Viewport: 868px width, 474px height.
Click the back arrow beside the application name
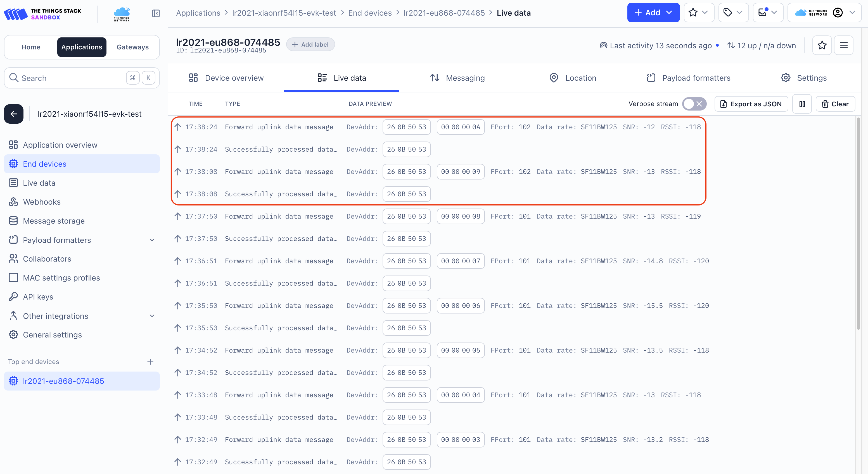pyautogui.click(x=14, y=114)
